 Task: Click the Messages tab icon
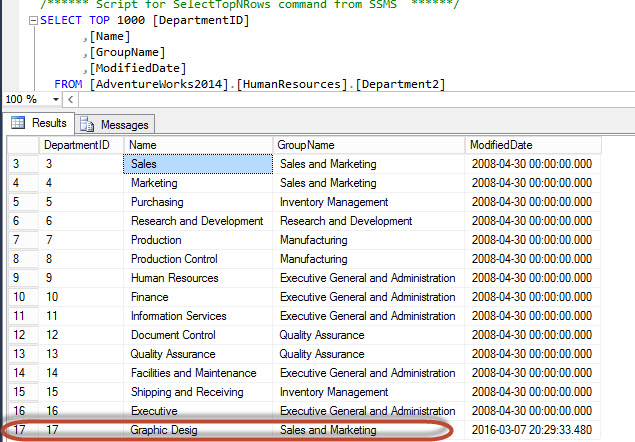(86, 124)
